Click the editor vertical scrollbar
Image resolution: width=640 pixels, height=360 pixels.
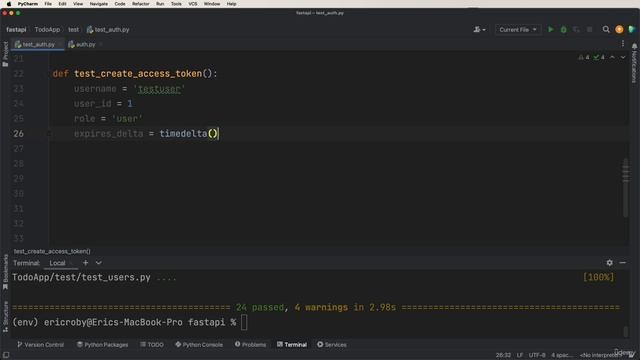click(625, 188)
